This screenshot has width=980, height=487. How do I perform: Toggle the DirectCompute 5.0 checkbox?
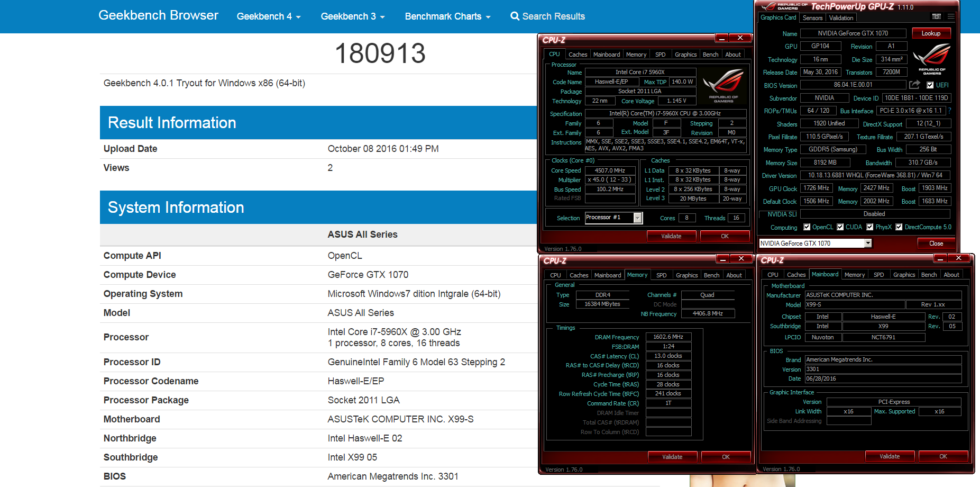coord(899,227)
